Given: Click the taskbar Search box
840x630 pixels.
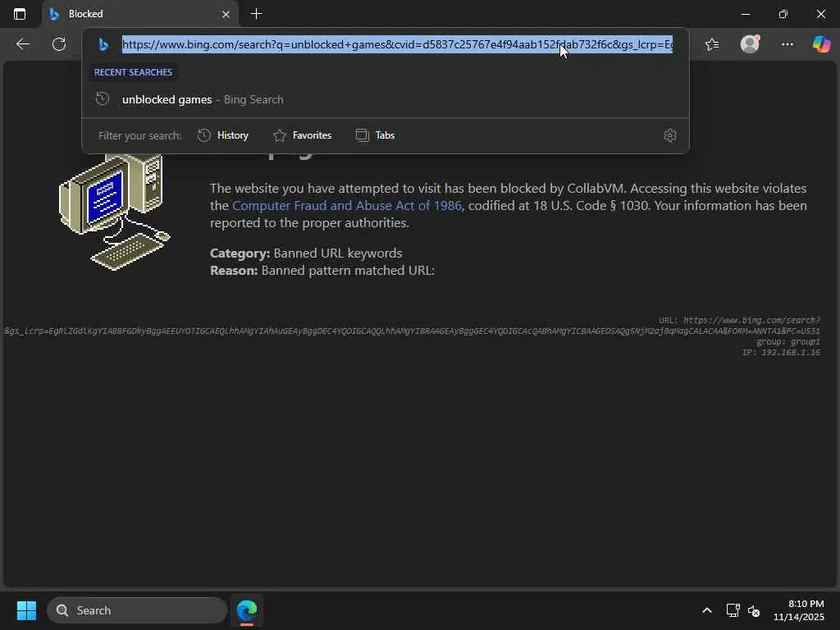Looking at the screenshot, I should click(x=137, y=610).
